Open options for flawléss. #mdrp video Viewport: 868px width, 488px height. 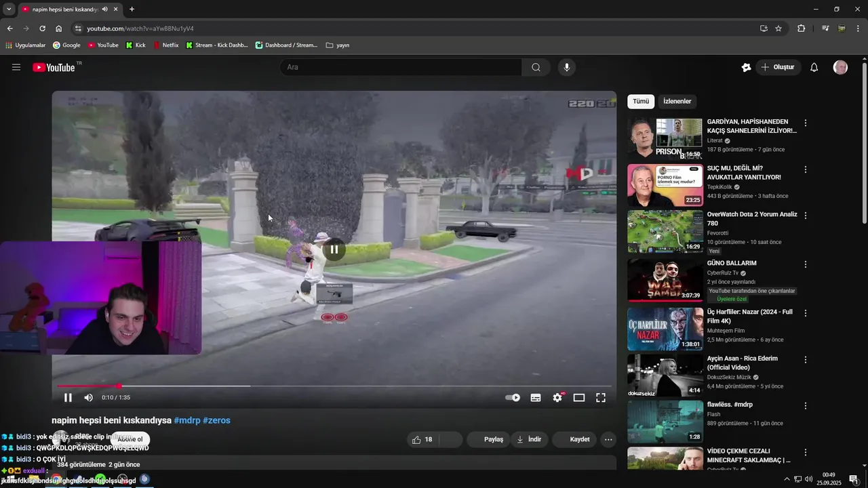806,406
